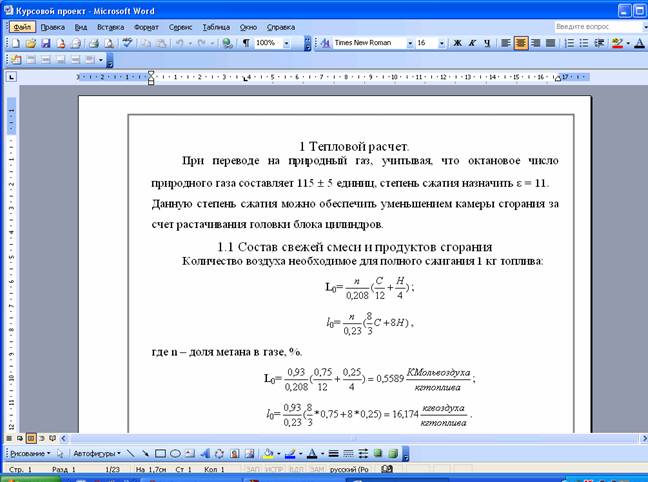648x482 pixels.
Task: Insert a text box
Action: tap(190, 453)
